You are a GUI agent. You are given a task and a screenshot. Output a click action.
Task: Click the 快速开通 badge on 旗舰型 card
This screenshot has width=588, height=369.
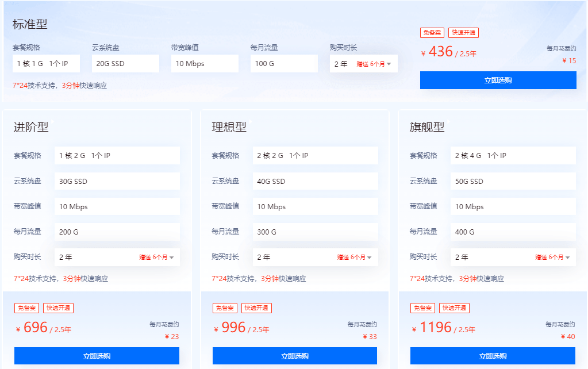[x=455, y=307]
